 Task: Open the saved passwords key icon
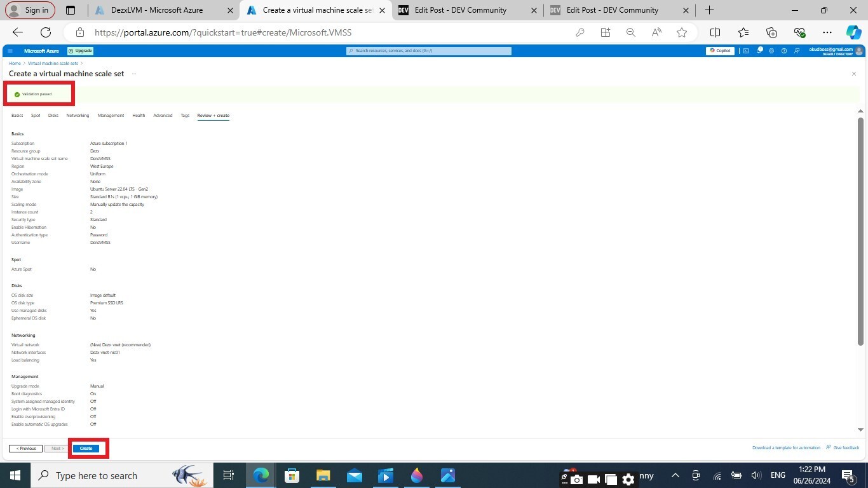tap(580, 32)
